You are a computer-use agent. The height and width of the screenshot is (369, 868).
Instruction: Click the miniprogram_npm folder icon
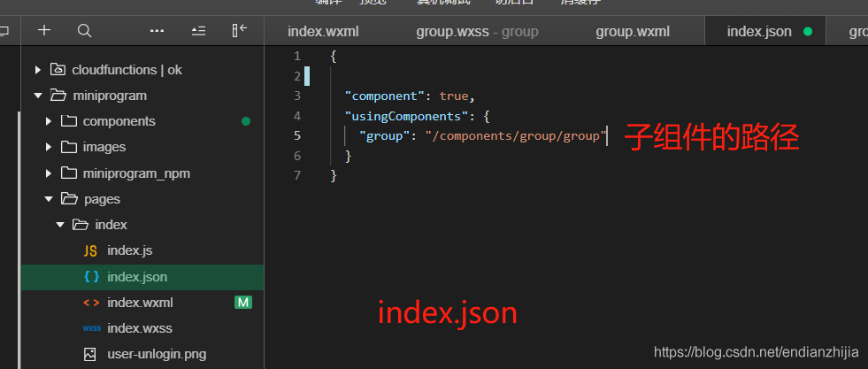coord(69,173)
